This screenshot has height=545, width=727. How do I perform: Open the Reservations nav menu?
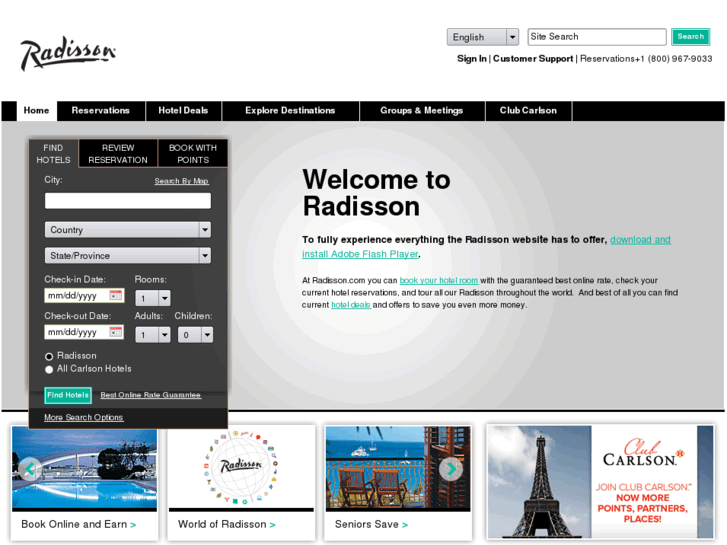coord(101,111)
